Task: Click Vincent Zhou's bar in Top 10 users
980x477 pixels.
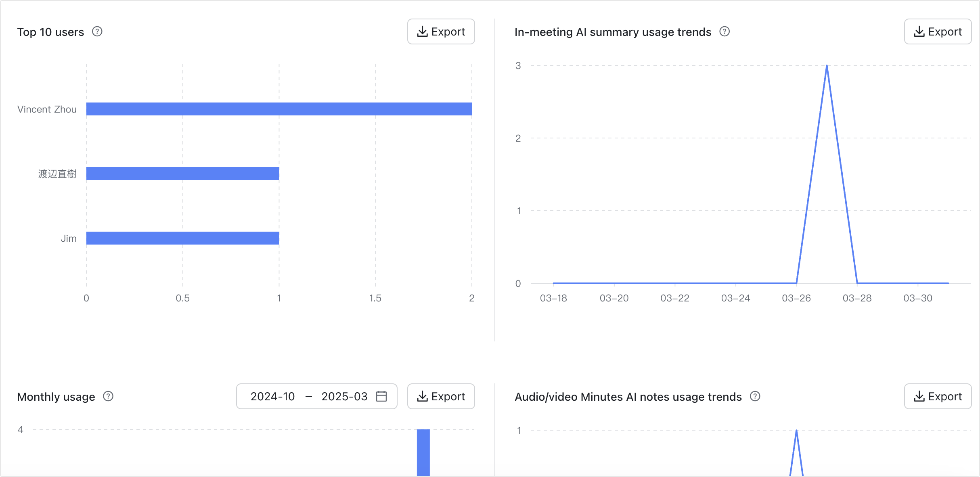Action: point(279,109)
